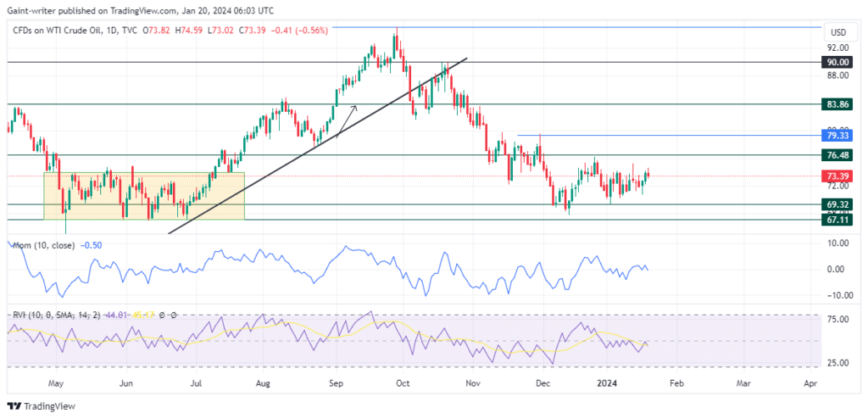
Task: Click the O73.82 open value
Action: [x=157, y=31]
